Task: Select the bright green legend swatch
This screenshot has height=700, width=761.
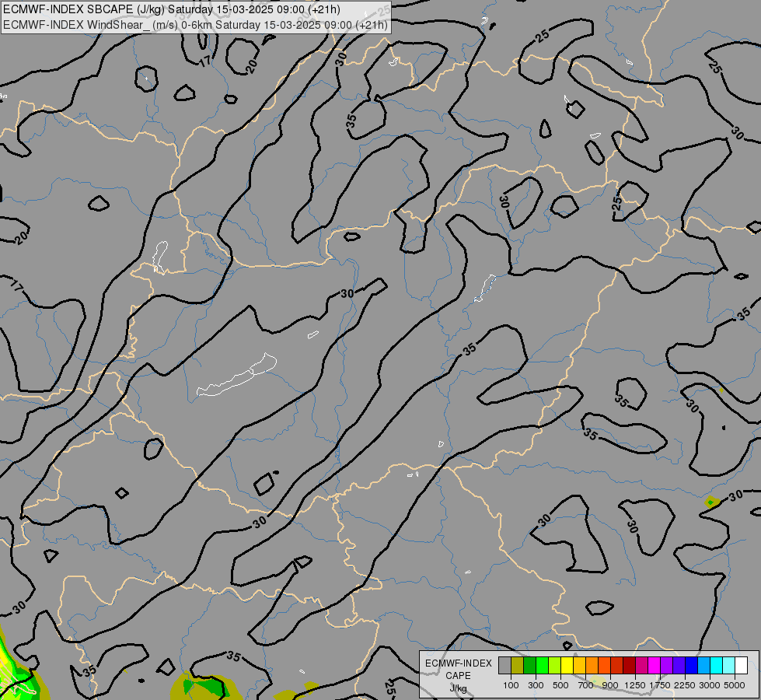Action: point(542,665)
